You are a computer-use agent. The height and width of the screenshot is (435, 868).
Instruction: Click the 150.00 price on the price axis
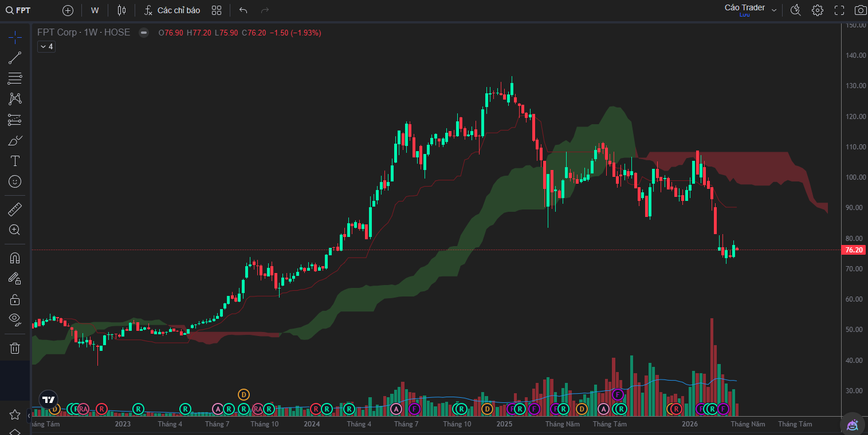tap(855, 25)
